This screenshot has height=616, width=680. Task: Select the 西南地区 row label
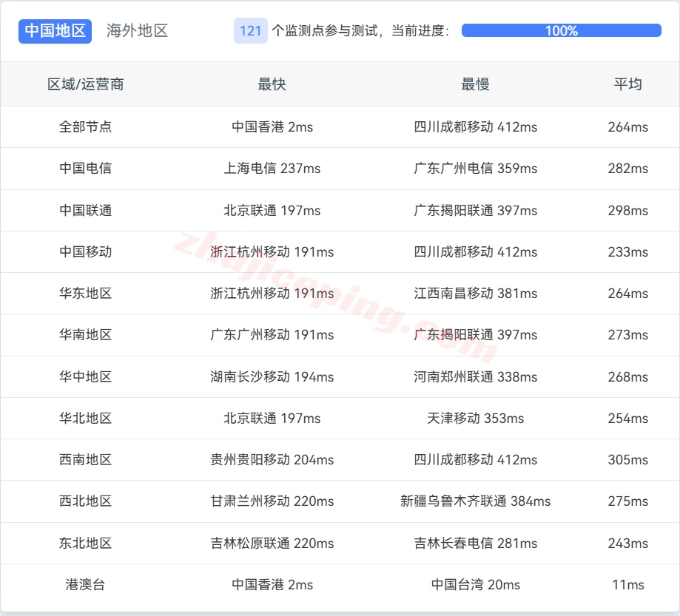(85, 459)
